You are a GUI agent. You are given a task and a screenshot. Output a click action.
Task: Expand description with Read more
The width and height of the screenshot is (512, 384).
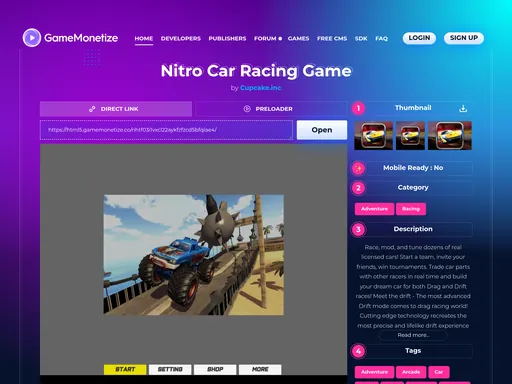[413, 335]
